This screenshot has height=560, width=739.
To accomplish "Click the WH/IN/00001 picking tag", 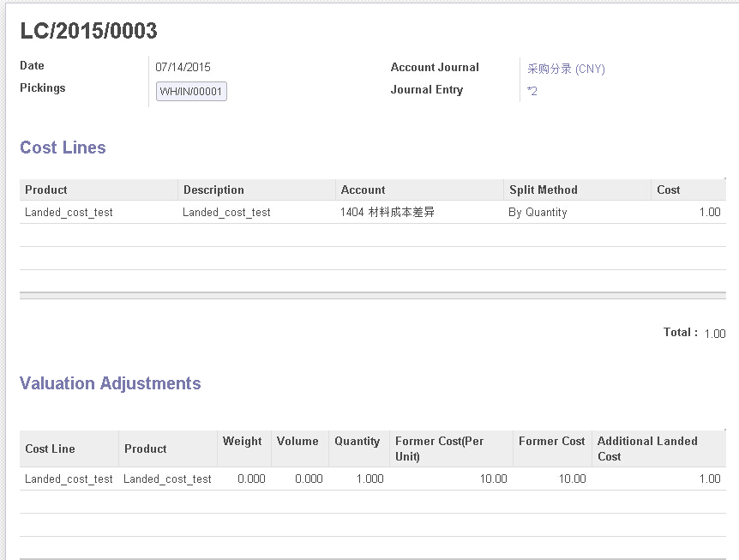I will click(191, 92).
